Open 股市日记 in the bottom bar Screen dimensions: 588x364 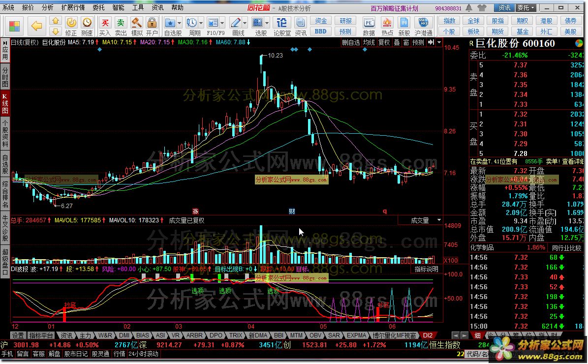pyautogui.click(x=76, y=354)
